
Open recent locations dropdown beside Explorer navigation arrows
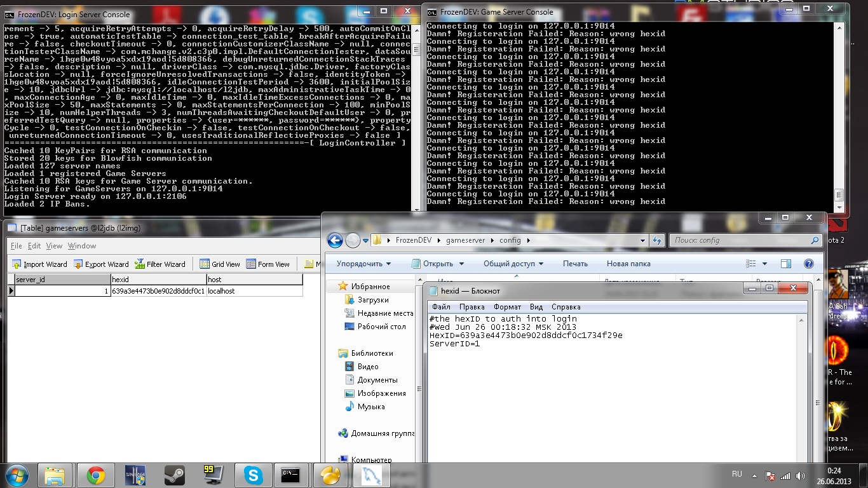[365, 241]
